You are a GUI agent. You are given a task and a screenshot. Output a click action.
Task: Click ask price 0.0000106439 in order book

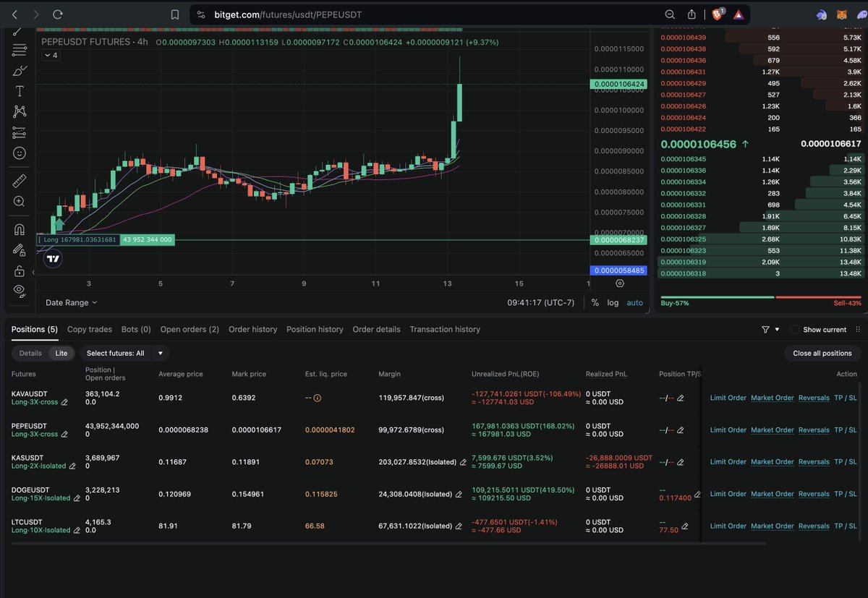click(684, 37)
